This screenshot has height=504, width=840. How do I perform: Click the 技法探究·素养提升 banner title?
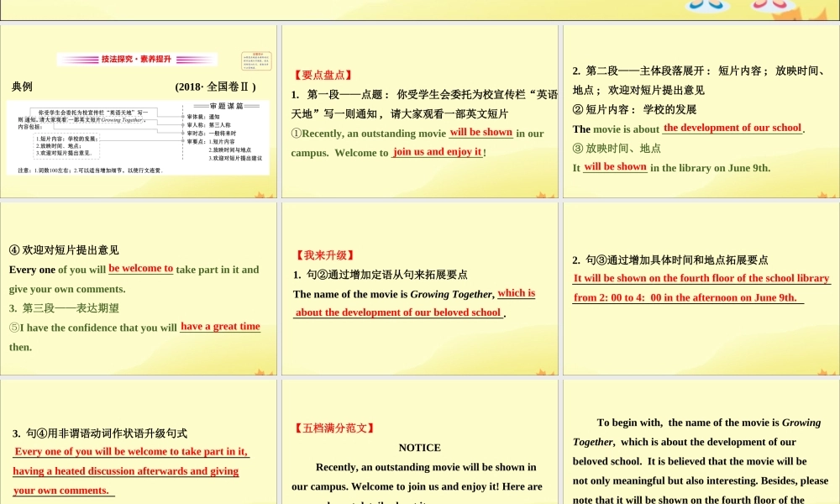(x=137, y=59)
